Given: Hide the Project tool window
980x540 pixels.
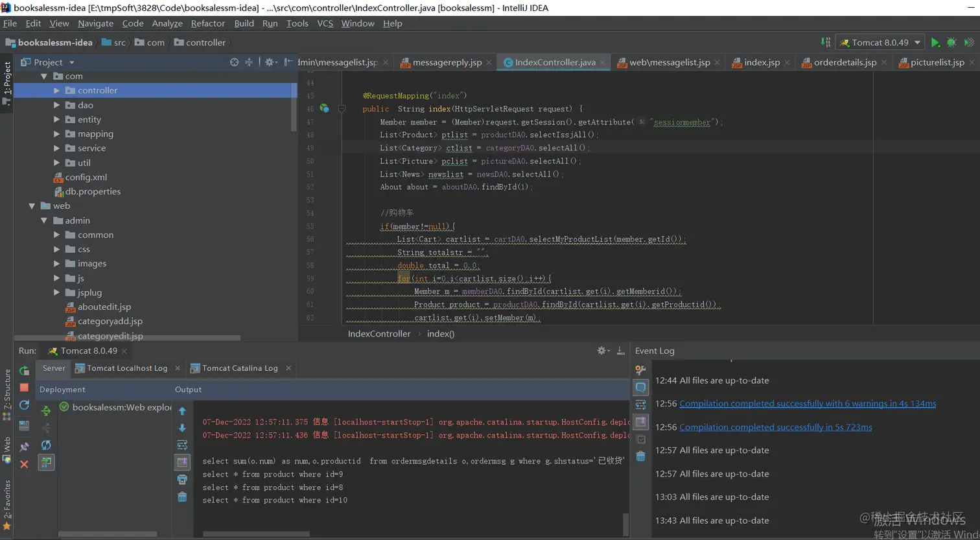Looking at the screenshot, I should click(x=288, y=62).
